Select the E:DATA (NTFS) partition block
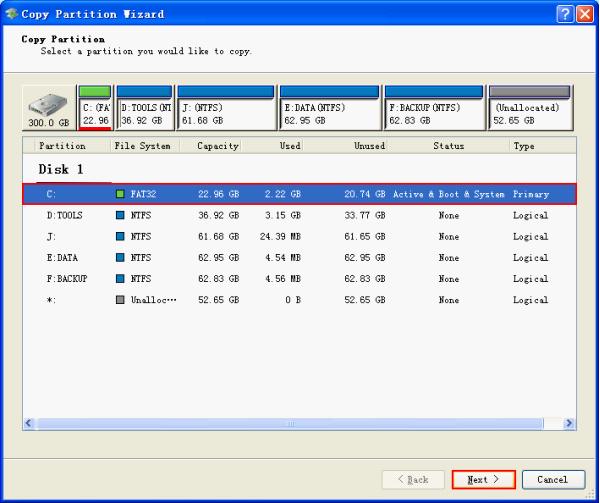Image resolution: width=600 pixels, height=503 pixels. click(x=329, y=108)
